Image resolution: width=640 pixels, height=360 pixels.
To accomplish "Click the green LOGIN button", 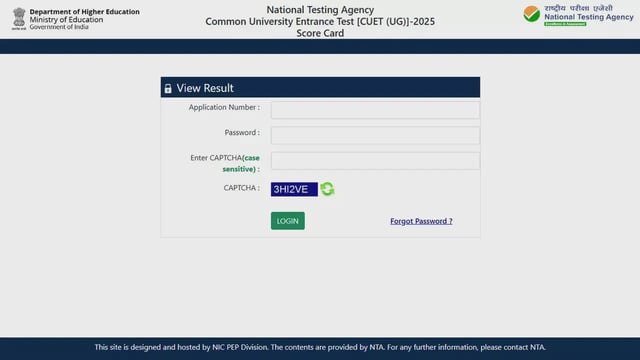I will pos(287,221).
